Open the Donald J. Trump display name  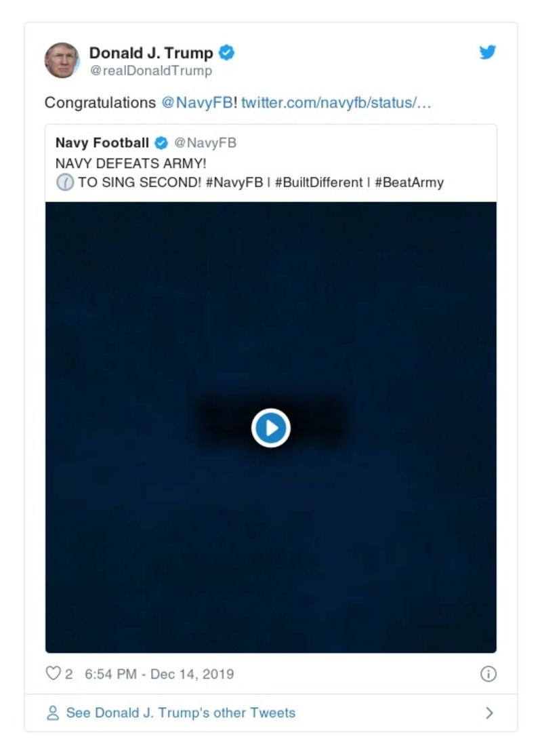(151, 52)
